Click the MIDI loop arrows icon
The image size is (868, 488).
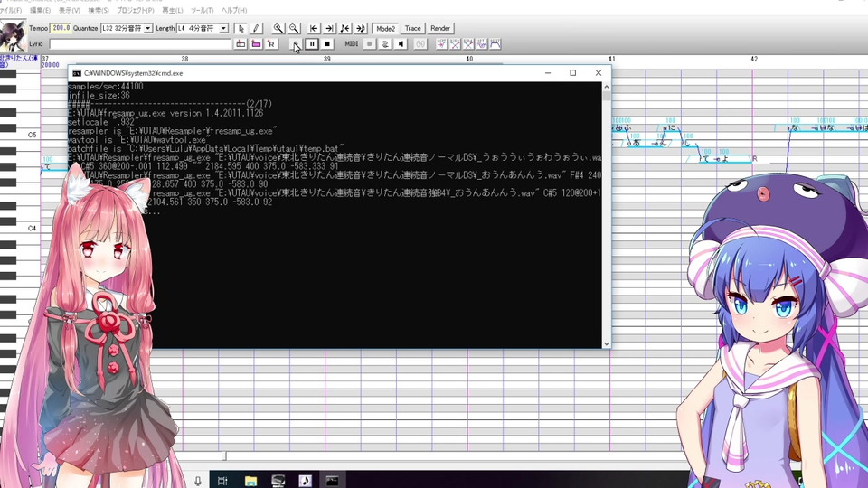click(x=385, y=43)
